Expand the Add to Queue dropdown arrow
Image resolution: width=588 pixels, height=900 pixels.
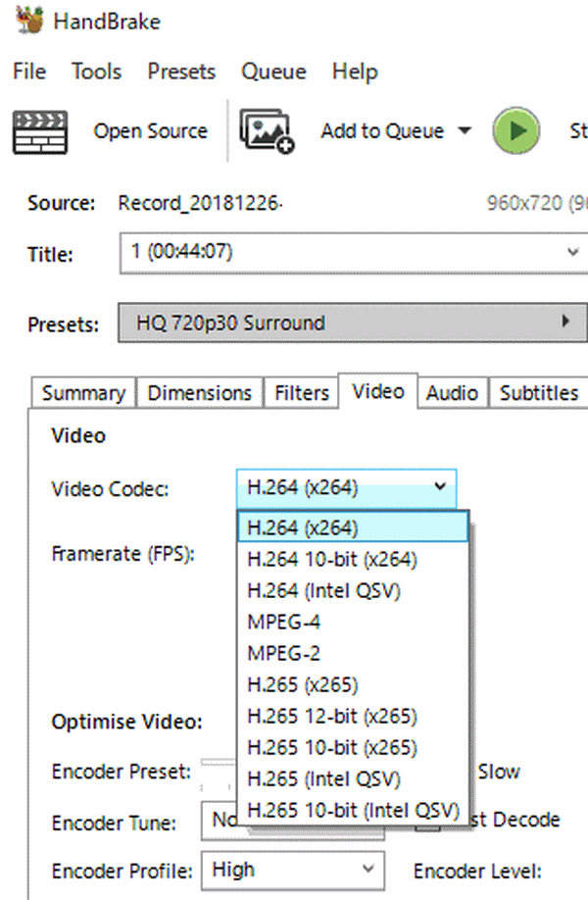tap(465, 130)
